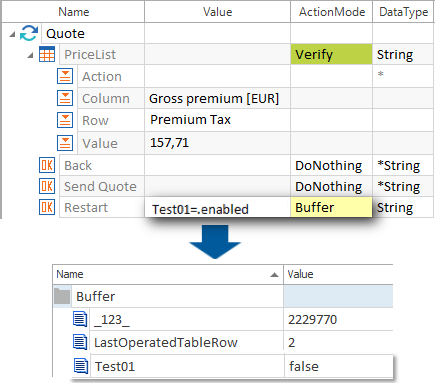The width and height of the screenshot is (435, 383).
Task: Click the PriceList table icon
Action: tap(47, 54)
